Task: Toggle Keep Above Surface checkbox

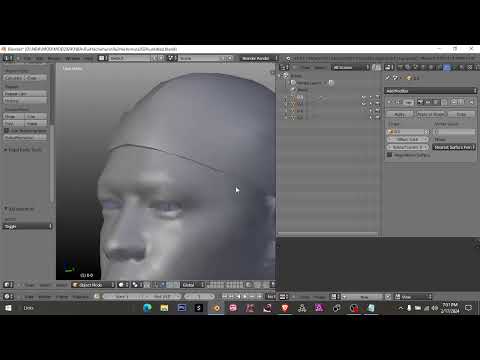Action: pos(389,155)
